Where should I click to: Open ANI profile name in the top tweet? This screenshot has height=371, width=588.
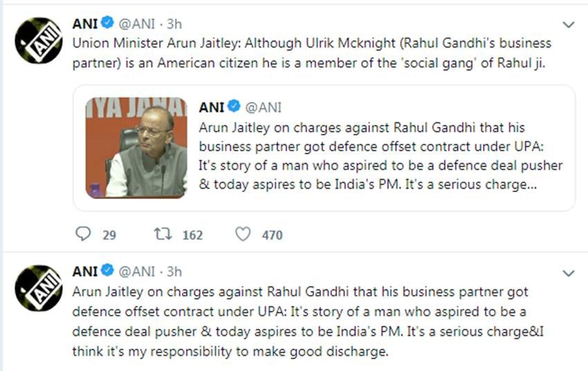coord(85,24)
